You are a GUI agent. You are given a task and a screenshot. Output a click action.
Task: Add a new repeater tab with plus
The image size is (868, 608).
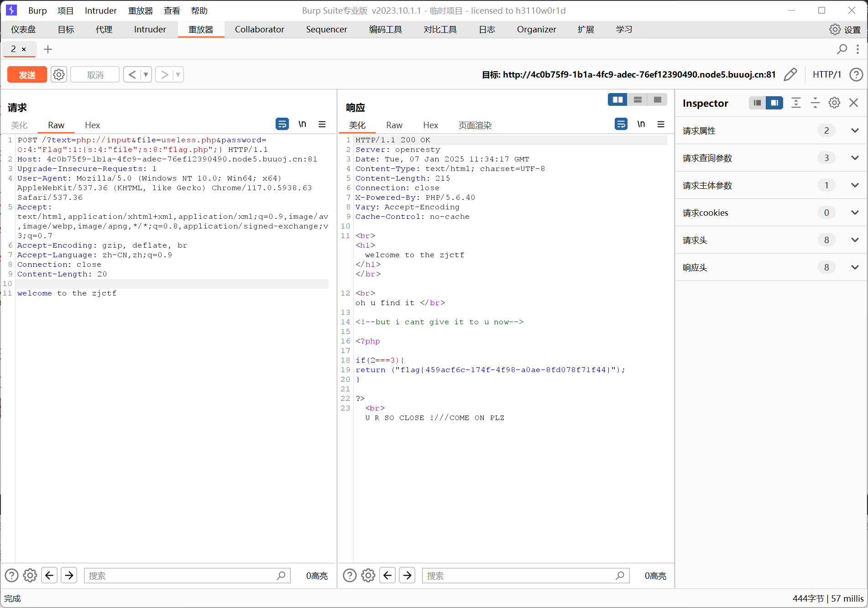tap(48, 49)
